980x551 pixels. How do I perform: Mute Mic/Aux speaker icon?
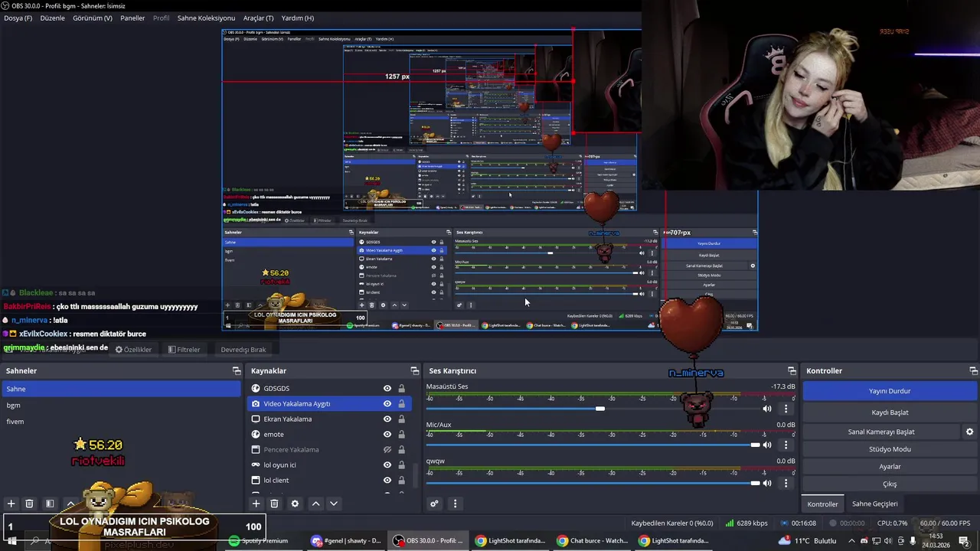767,445
